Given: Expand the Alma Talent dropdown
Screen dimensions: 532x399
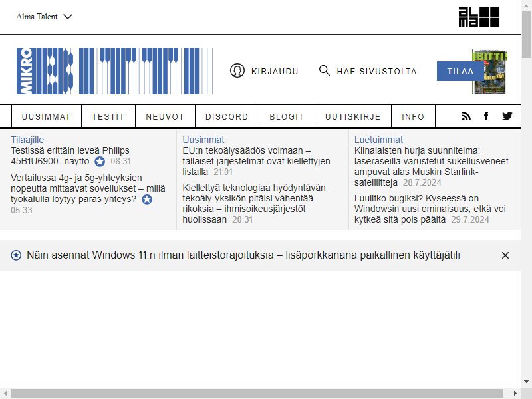Looking at the screenshot, I should [44, 17].
